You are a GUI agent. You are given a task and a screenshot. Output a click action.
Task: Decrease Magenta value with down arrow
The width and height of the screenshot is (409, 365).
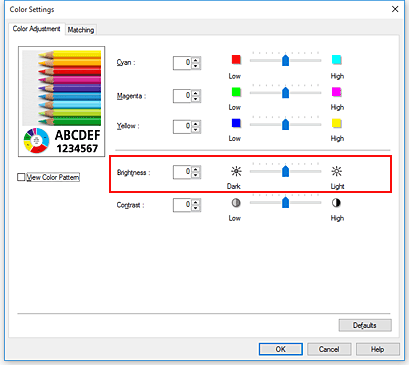[196, 99]
